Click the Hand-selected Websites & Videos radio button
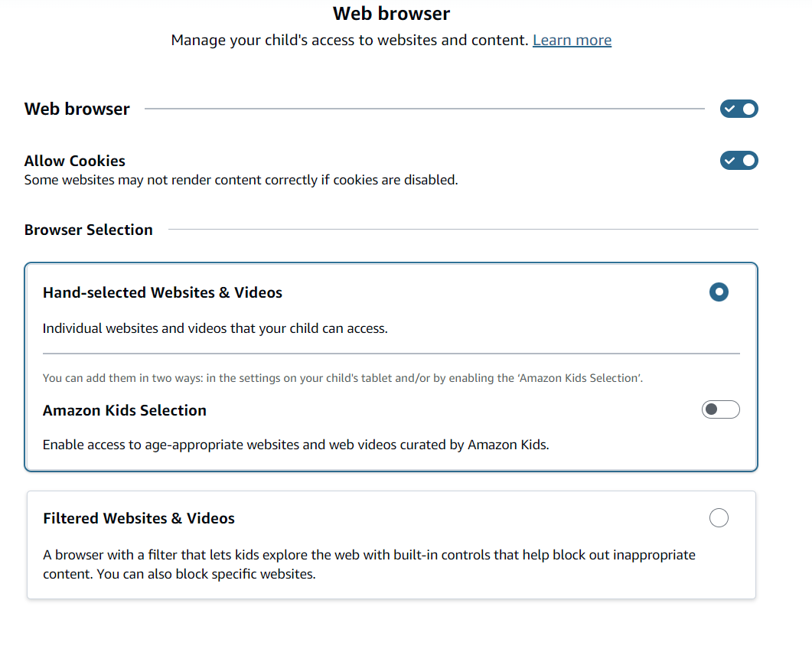The height and width of the screenshot is (649, 812). tap(719, 292)
